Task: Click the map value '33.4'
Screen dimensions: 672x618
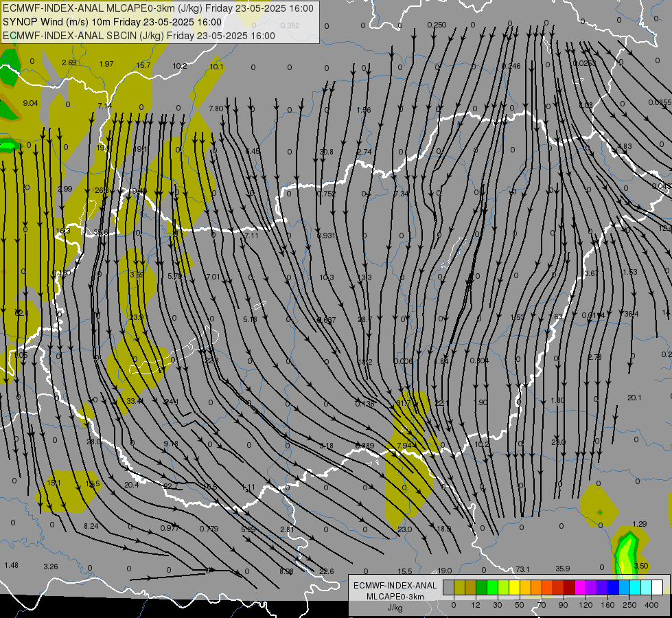Action: pos(134,401)
